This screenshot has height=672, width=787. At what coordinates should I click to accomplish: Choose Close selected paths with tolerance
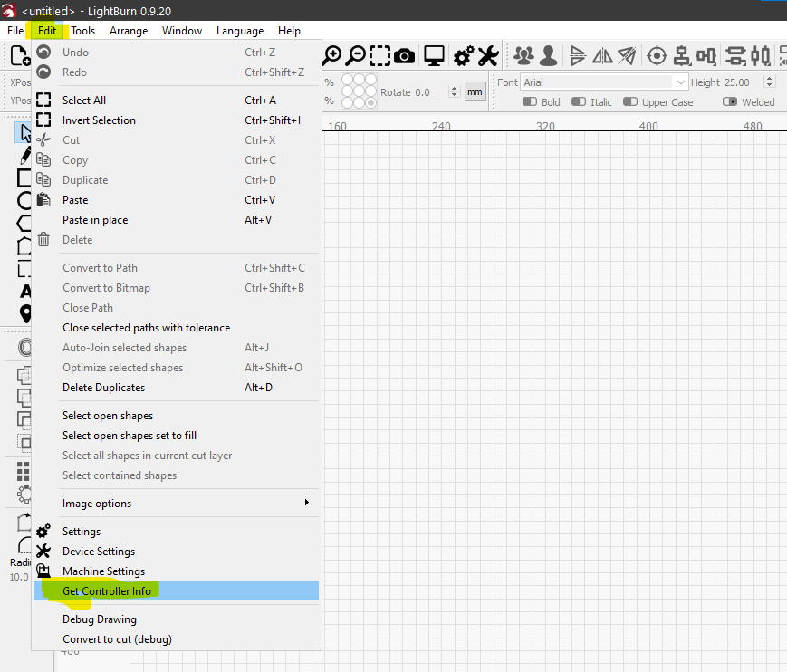click(176, 328)
